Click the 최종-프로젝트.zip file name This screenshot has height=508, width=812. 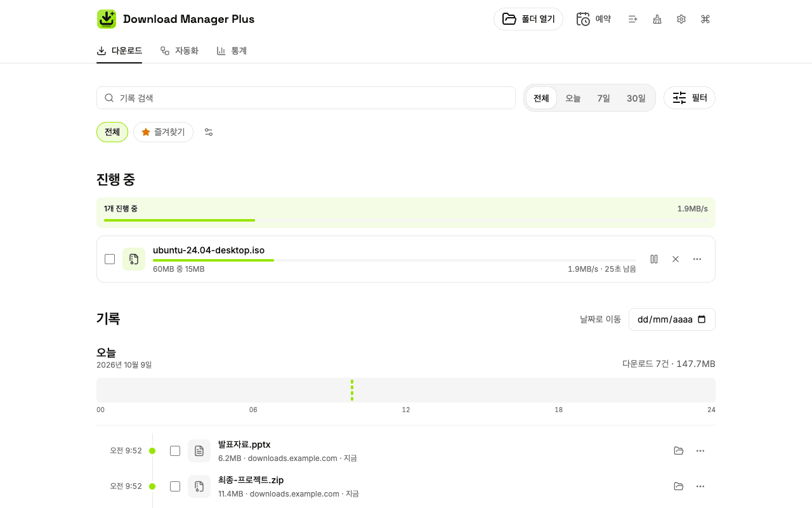(251, 480)
